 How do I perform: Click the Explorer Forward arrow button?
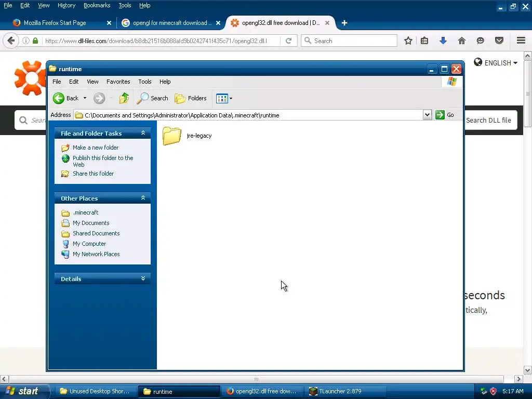point(99,98)
